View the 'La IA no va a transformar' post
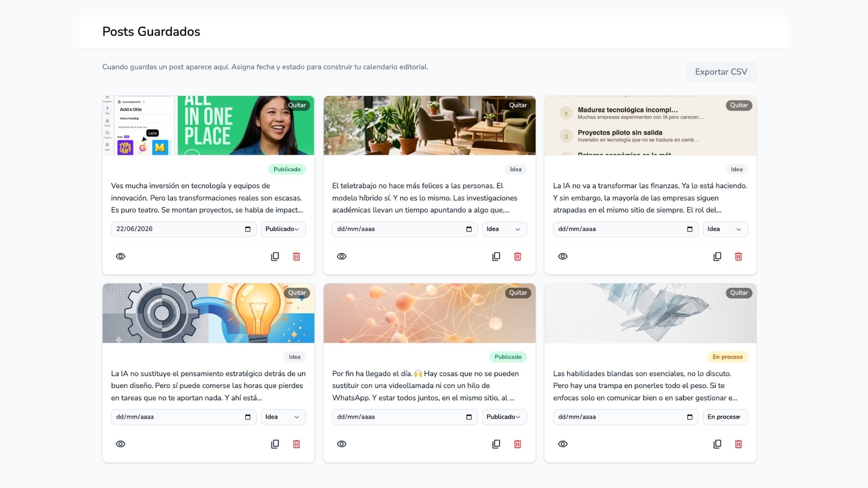The width and height of the screenshot is (868, 488). click(x=563, y=256)
